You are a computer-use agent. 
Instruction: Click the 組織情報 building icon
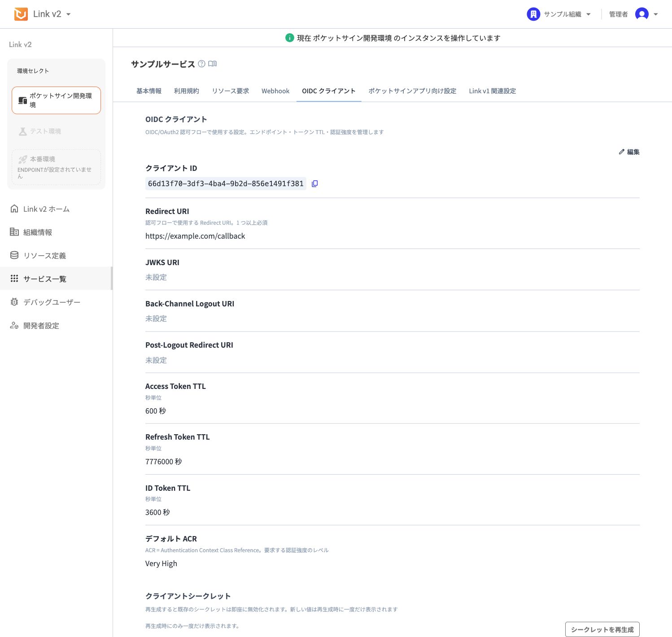(14, 232)
